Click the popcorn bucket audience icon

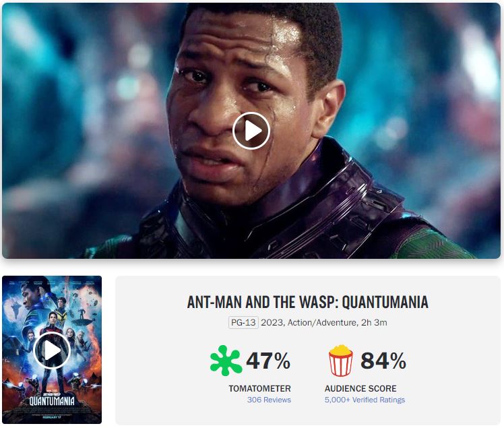point(341,361)
